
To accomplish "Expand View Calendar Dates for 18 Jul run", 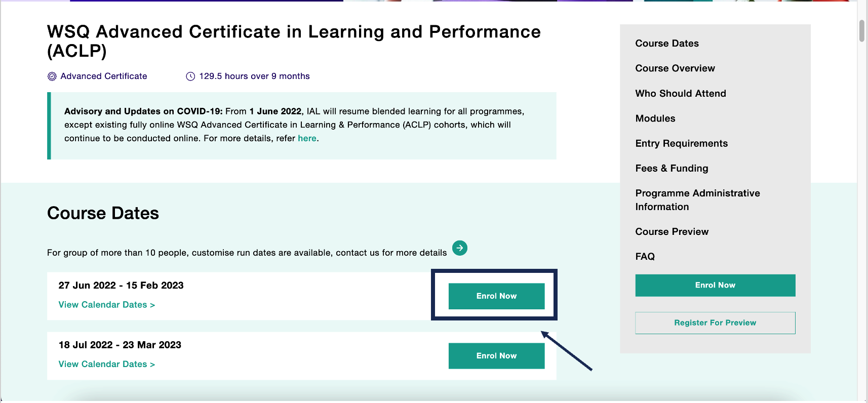I will tap(107, 365).
